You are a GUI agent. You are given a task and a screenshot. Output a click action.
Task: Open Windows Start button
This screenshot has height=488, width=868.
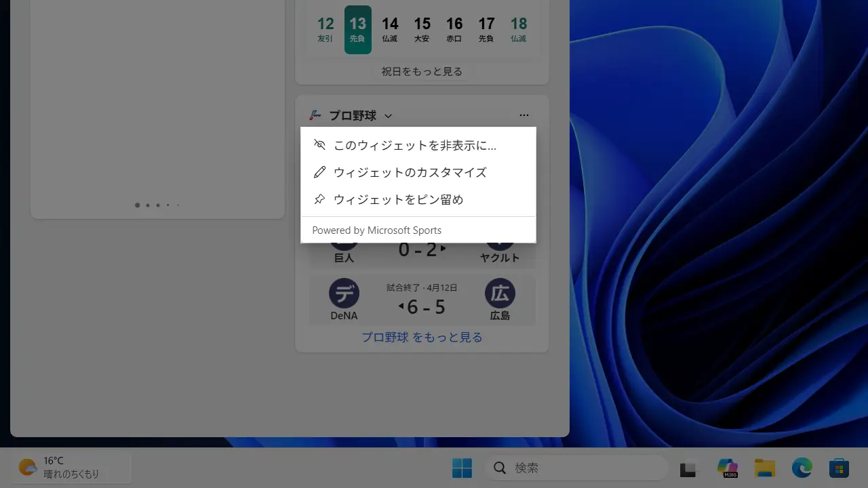click(x=462, y=468)
